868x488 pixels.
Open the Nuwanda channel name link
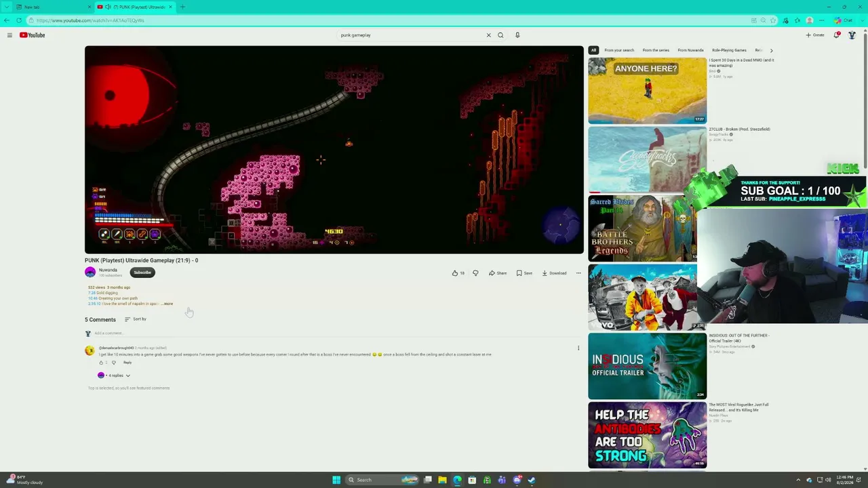click(108, 270)
